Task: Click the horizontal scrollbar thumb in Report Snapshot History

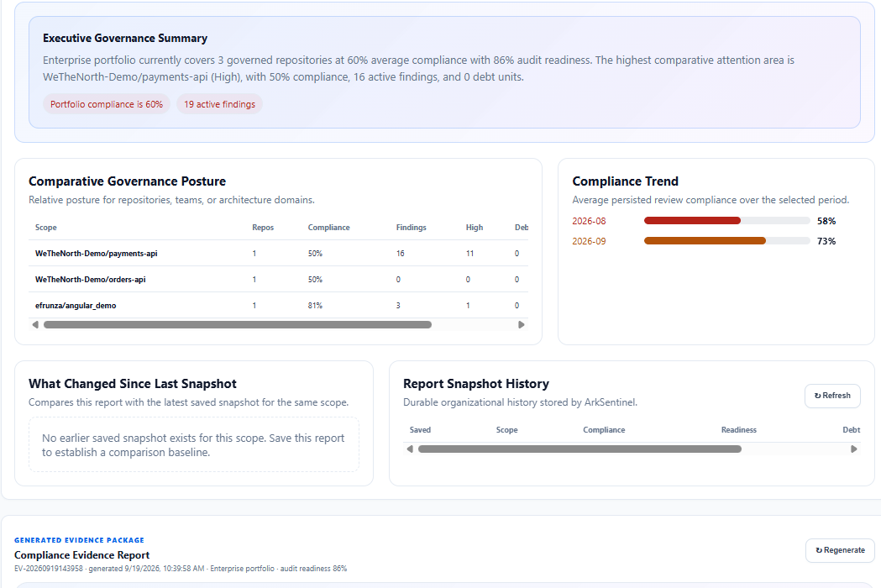Action: click(579, 449)
